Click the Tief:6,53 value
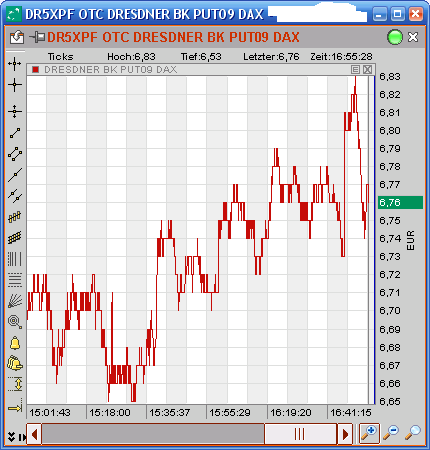This screenshot has width=430, height=450. [x=201, y=57]
